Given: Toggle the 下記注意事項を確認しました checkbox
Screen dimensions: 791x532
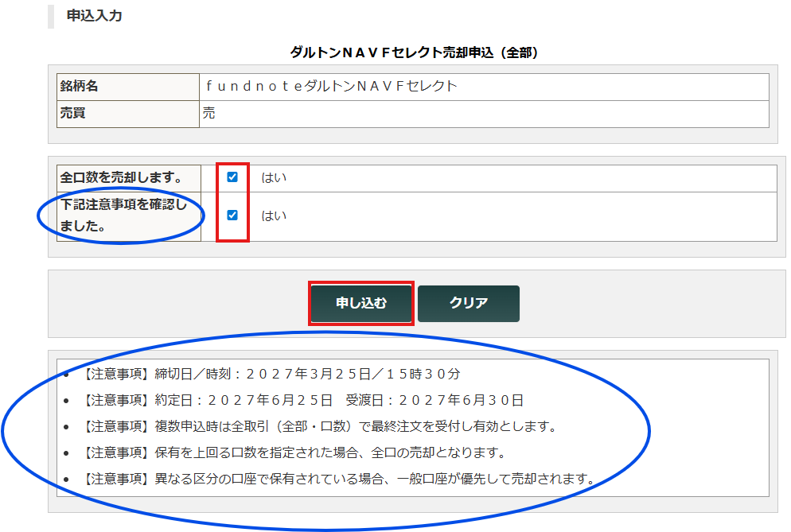Looking at the screenshot, I should (x=232, y=216).
